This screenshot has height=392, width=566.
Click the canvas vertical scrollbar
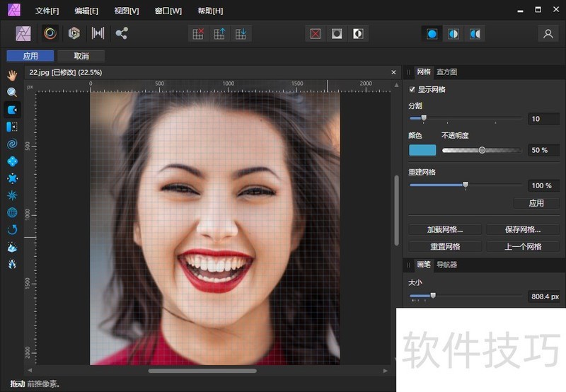coord(396,210)
